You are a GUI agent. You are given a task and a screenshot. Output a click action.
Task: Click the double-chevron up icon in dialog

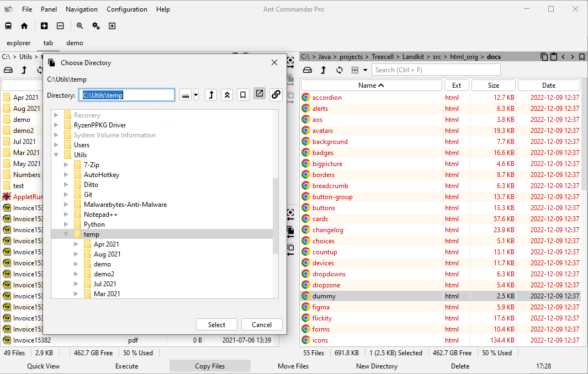pyautogui.click(x=227, y=95)
